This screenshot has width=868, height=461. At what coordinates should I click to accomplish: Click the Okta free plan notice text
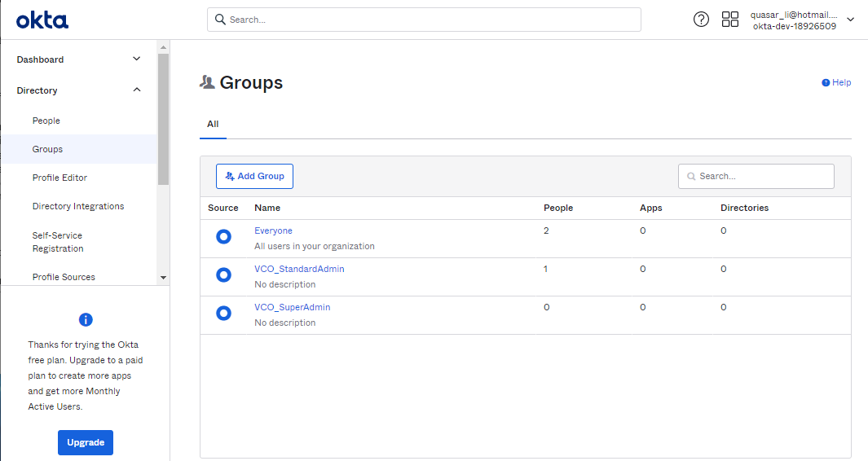86,375
